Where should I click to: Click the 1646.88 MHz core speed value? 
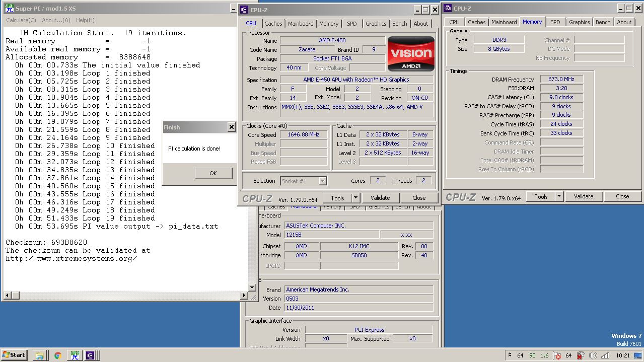tap(305, 135)
